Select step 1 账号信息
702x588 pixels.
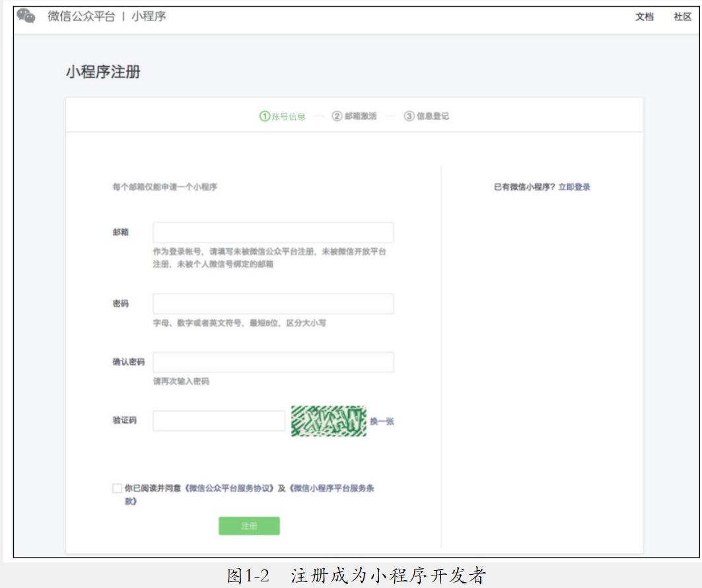pos(283,116)
